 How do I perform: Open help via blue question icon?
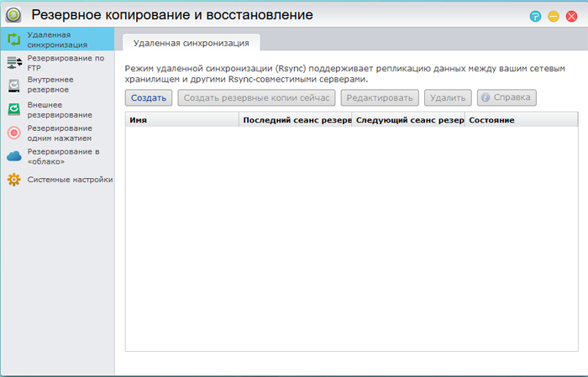click(x=535, y=16)
